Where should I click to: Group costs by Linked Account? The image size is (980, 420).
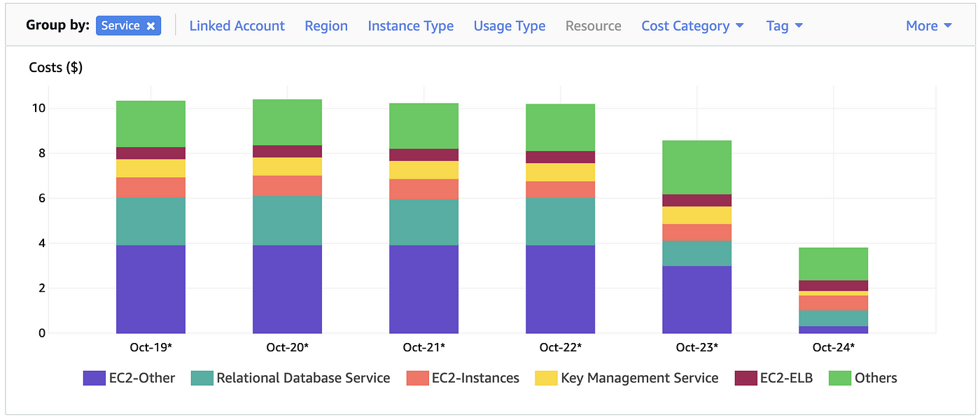(x=237, y=26)
